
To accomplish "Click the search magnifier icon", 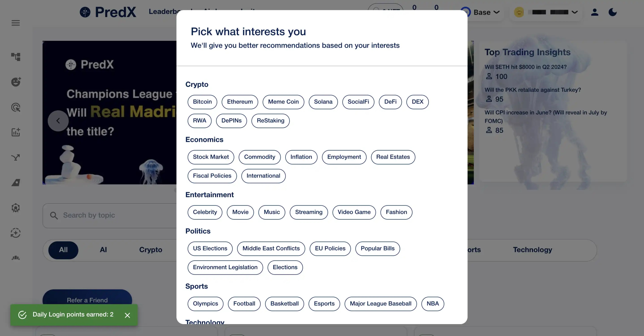I will tap(54, 216).
